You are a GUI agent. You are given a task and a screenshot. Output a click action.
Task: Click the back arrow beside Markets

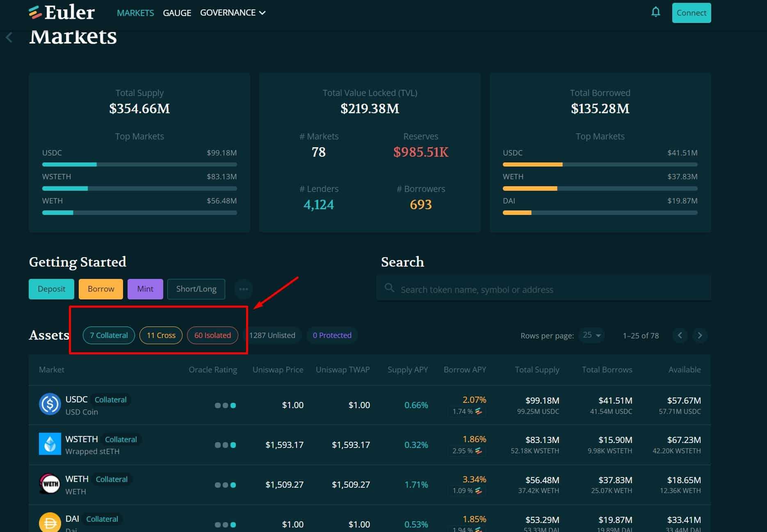click(x=9, y=37)
